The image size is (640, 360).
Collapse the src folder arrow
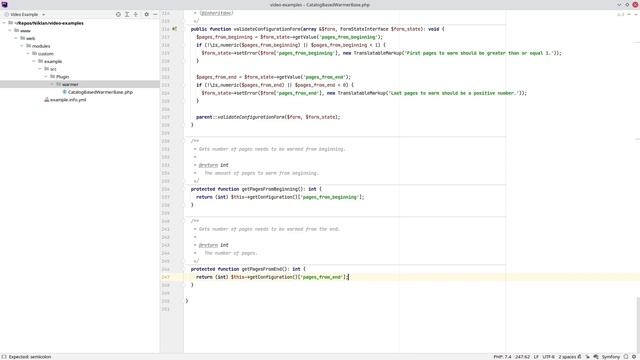(x=40, y=69)
